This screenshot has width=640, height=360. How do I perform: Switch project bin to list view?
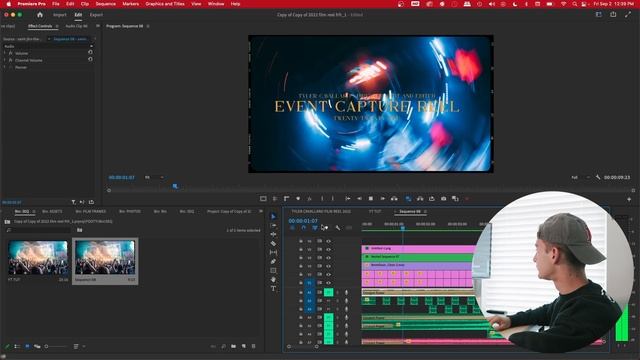tap(17, 346)
